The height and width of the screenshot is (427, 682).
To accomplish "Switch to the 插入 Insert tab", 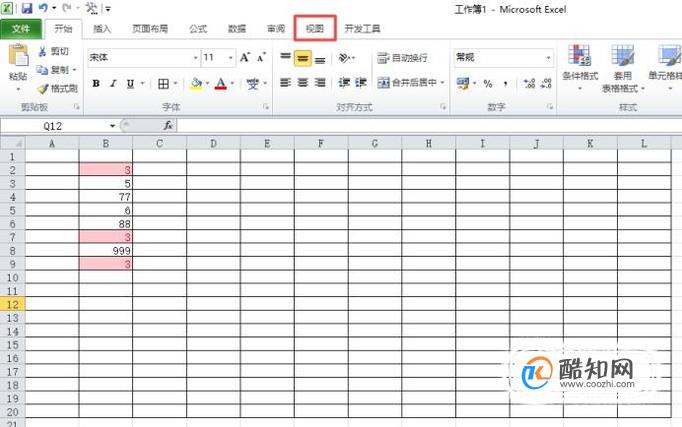I will pyautogui.click(x=102, y=29).
